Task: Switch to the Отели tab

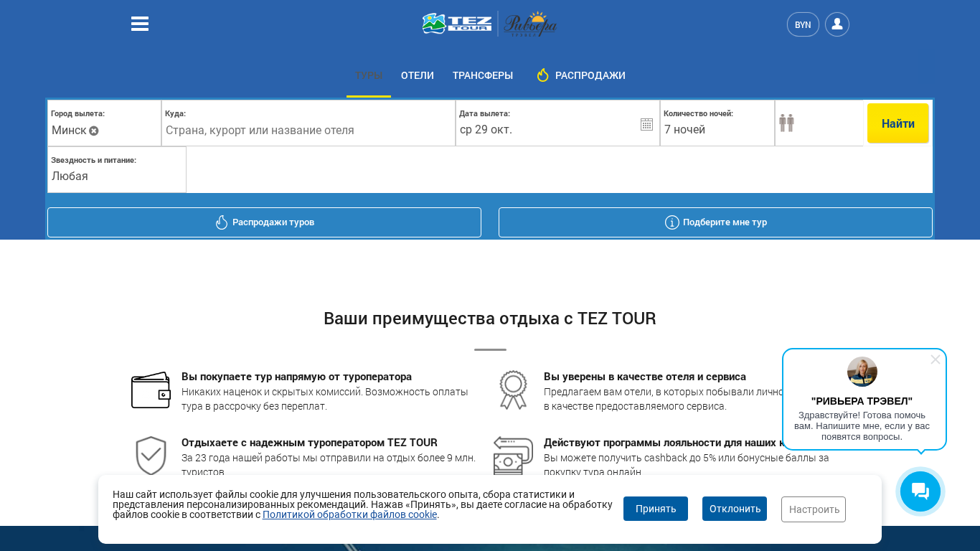Action: [418, 75]
